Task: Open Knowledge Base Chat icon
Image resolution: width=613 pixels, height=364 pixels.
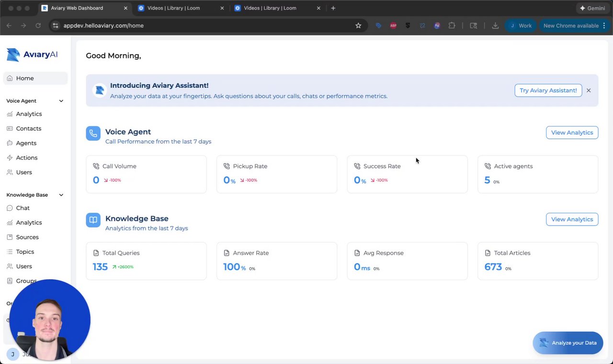Action: click(x=10, y=208)
